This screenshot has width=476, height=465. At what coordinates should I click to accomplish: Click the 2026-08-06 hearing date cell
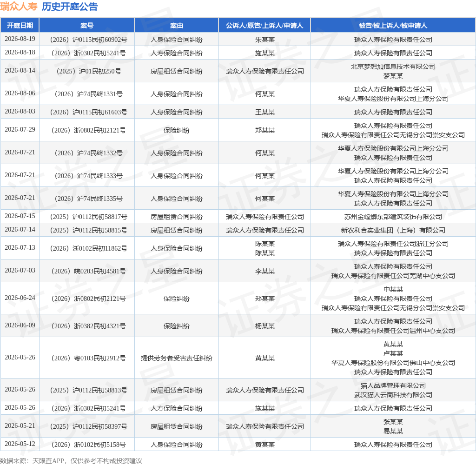[x=20, y=93]
